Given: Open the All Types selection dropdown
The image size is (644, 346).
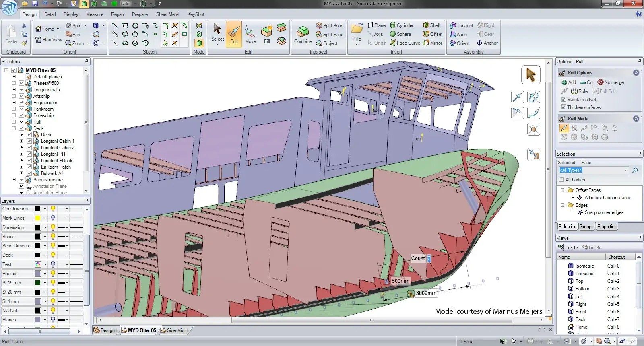Looking at the screenshot, I should [x=594, y=170].
